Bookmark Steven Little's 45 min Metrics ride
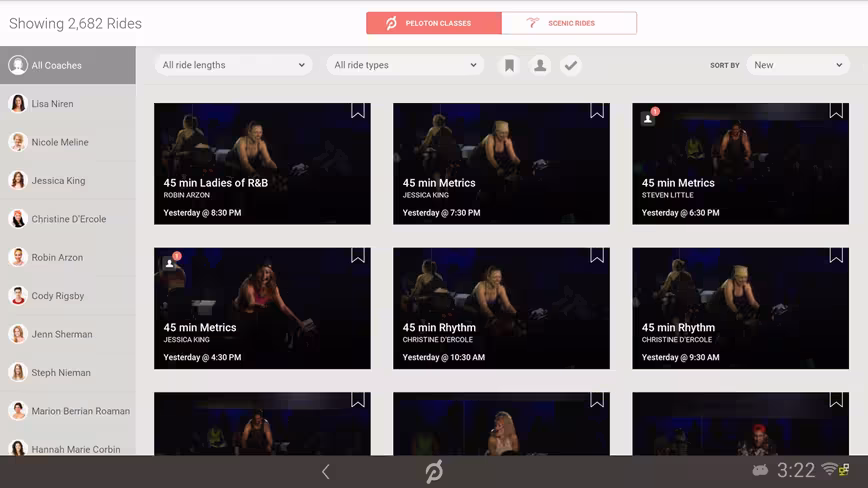Viewport: 868px width, 488px height. pos(836,111)
